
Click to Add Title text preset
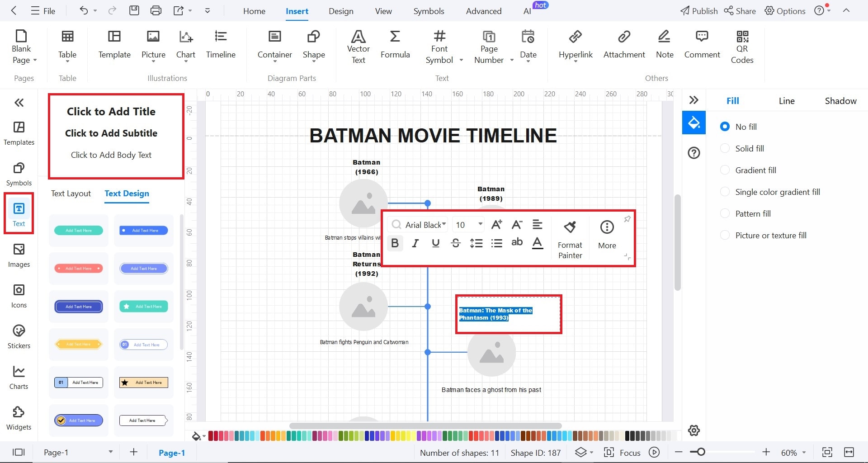111,111
